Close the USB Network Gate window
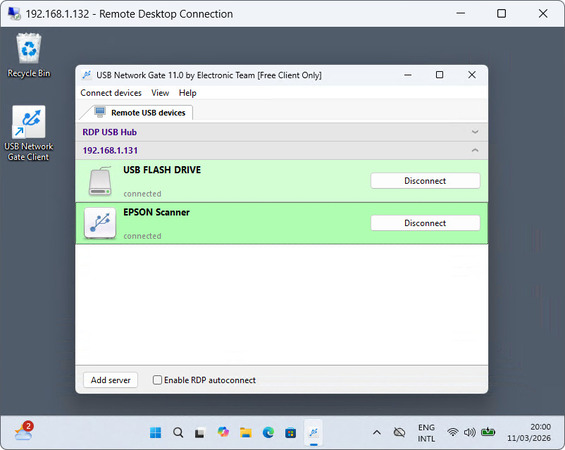Screen dimensions: 565x450 click(472, 75)
